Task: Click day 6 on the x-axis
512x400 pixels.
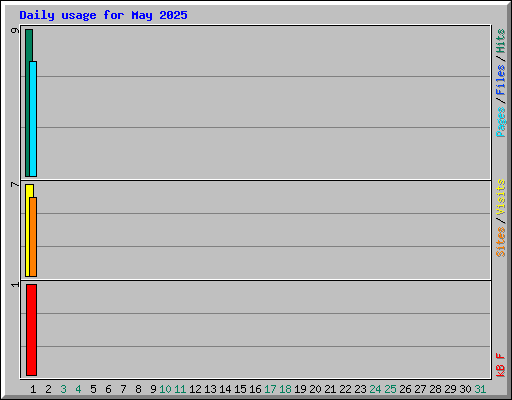Action: [x=108, y=389]
